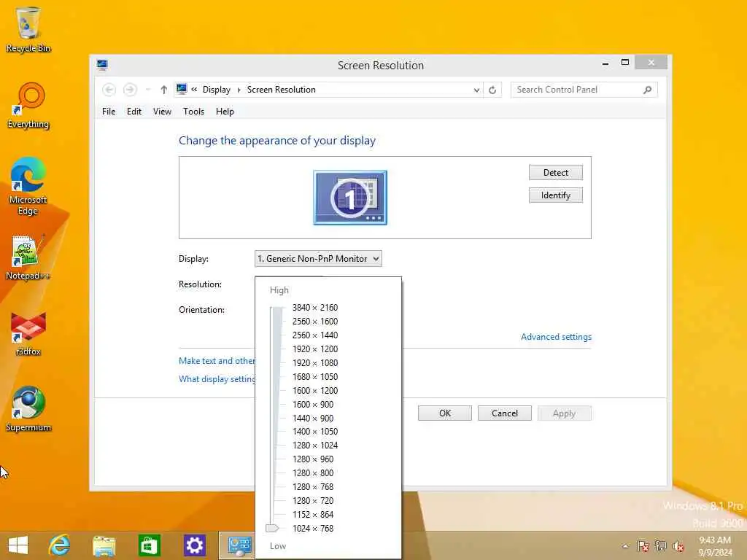
Task: Select 1280 × 800 resolution
Action: click(313, 472)
